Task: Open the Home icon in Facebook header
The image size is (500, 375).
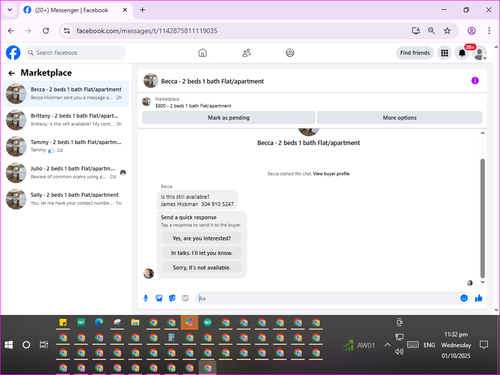Action: (202, 53)
